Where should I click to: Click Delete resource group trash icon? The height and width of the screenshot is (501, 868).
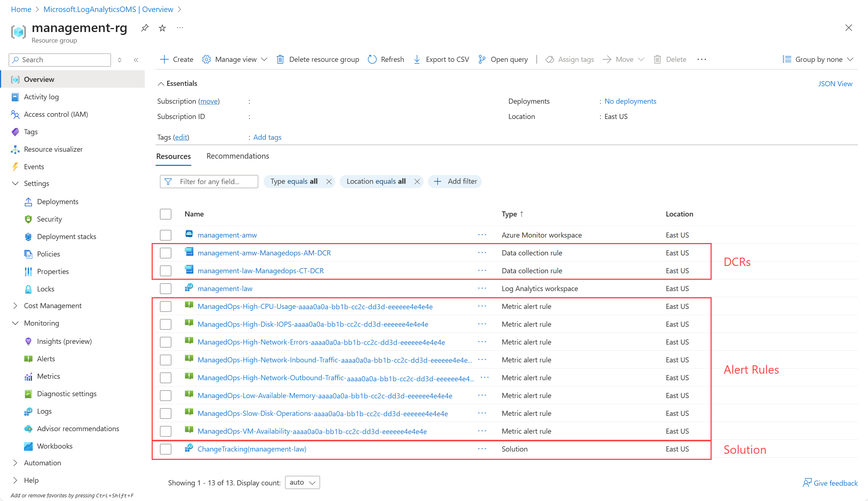(280, 59)
